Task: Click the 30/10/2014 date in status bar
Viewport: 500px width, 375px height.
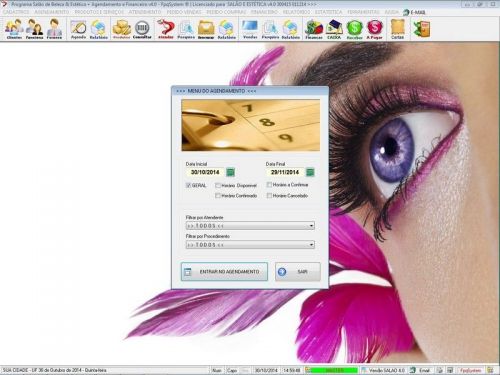Action: tap(266, 370)
